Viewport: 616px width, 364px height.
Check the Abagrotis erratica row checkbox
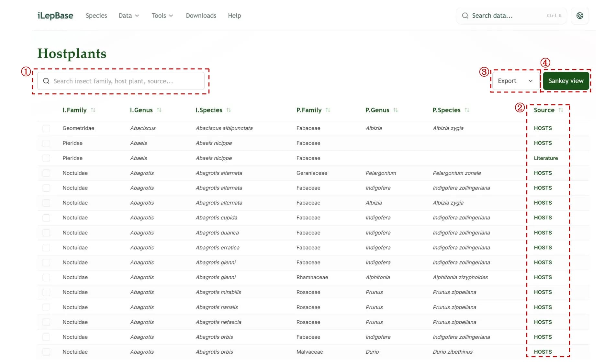46,248
